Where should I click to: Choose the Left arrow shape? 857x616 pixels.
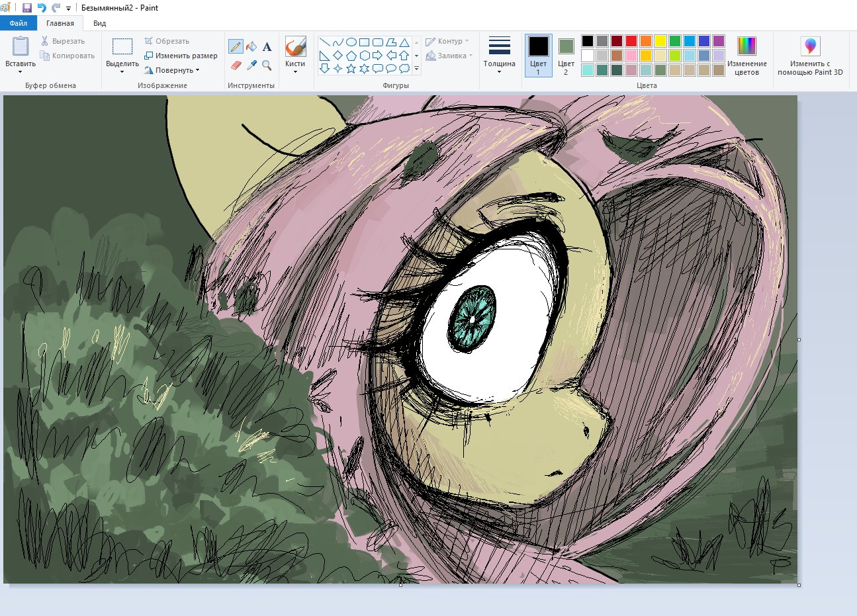pos(390,56)
